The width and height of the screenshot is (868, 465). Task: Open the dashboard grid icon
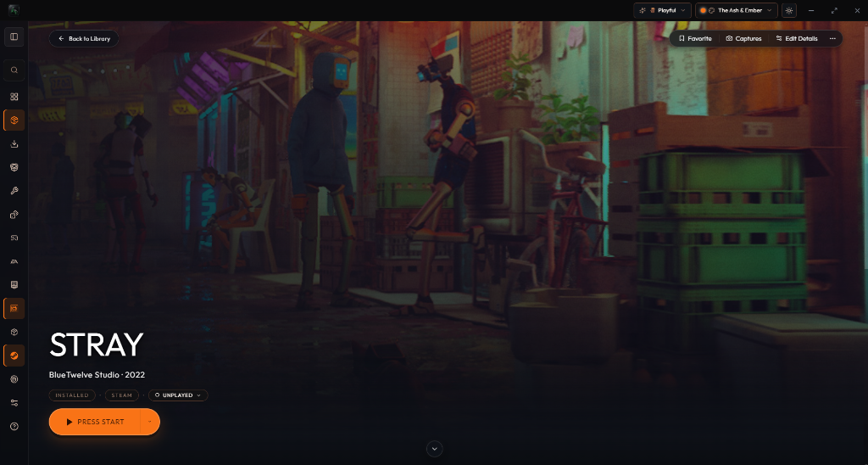[14, 97]
